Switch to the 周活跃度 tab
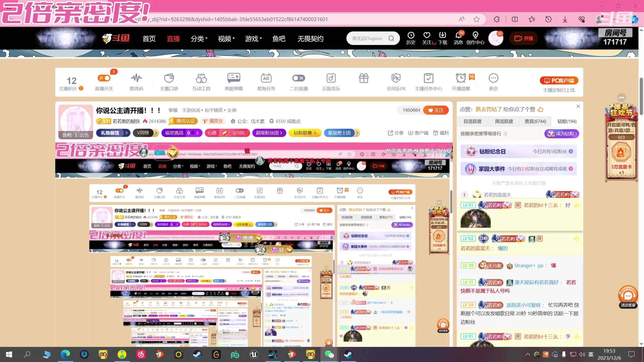 503,121
